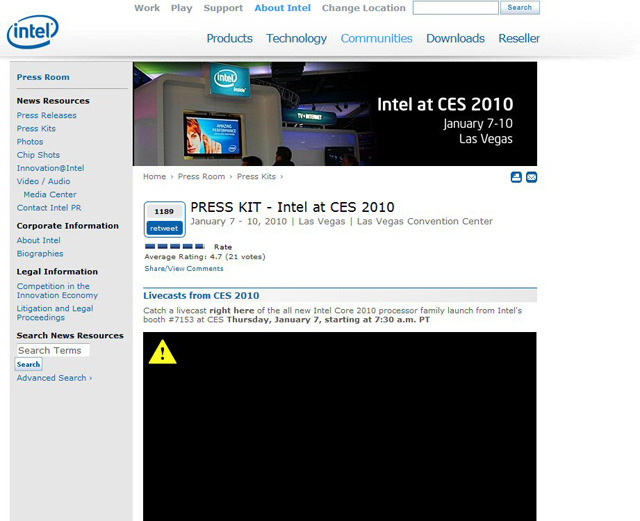Image resolution: width=640 pixels, height=521 pixels.
Task: Open Press Releases in sidebar
Action: [47, 116]
